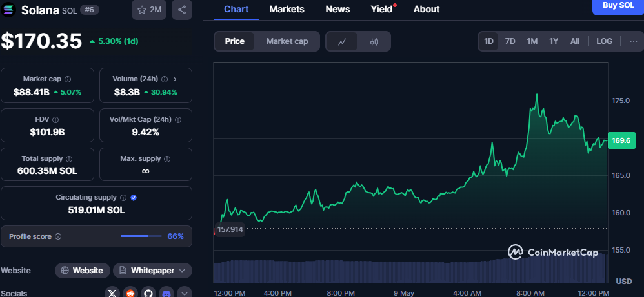This screenshot has height=297, width=644.
Task: Click Circulating supply info icon
Action: pyautogui.click(x=123, y=198)
